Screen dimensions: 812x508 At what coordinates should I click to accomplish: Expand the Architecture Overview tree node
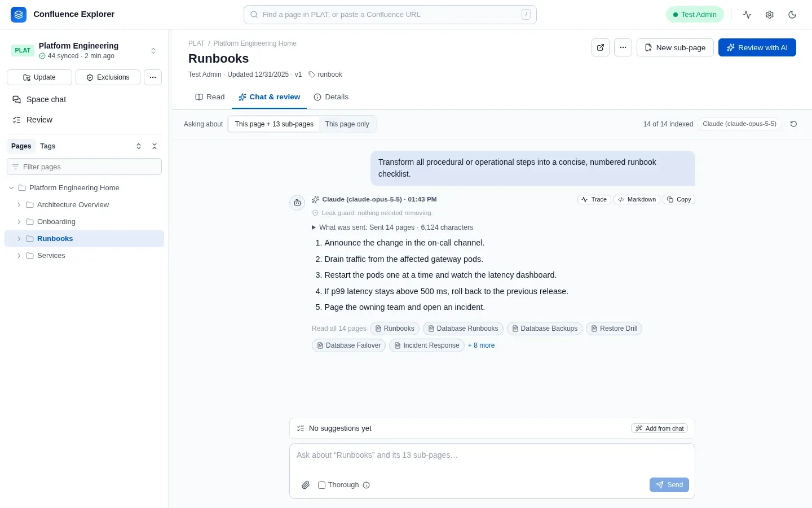pyautogui.click(x=19, y=205)
